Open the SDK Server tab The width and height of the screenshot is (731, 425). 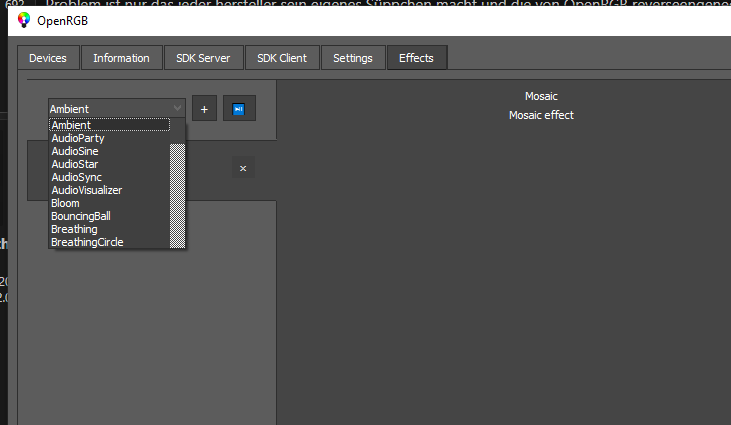click(203, 58)
